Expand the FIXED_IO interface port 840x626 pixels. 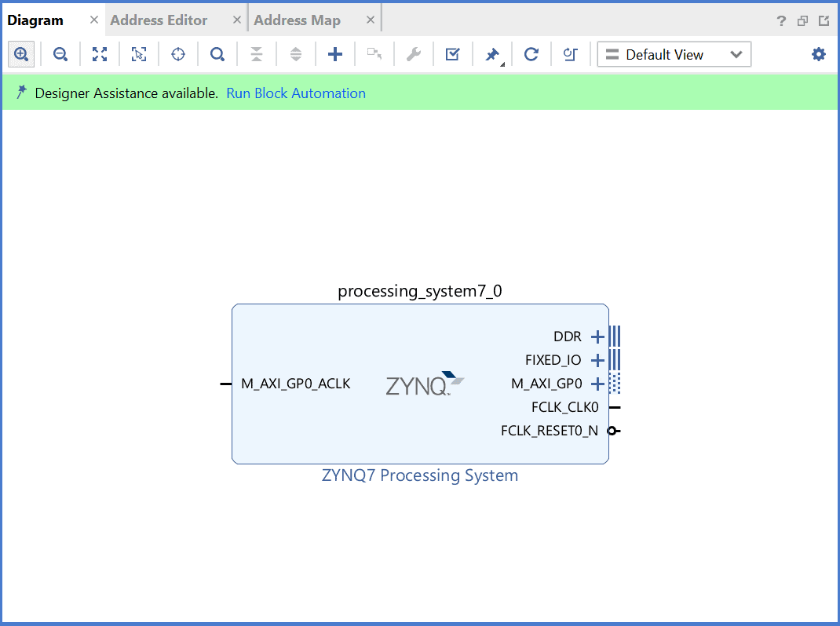(597, 360)
